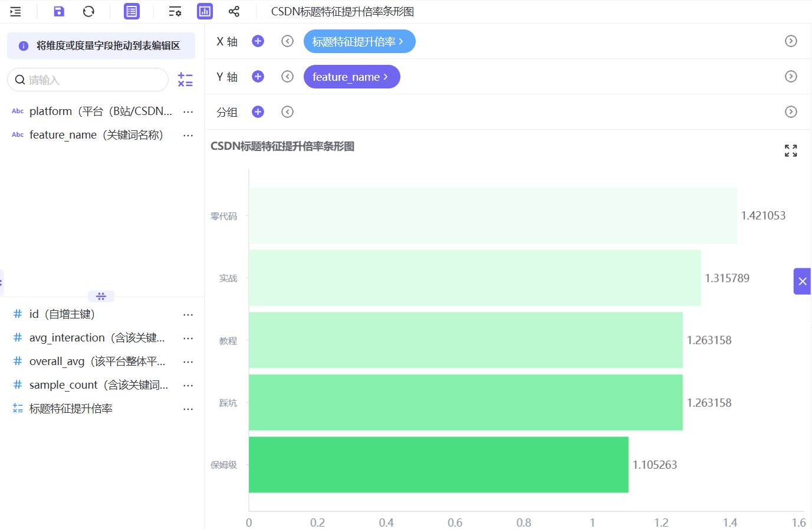Click right arrow at end of 分组 row
The height and width of the screenshot is (529, 812).
(x=791, y=112)
